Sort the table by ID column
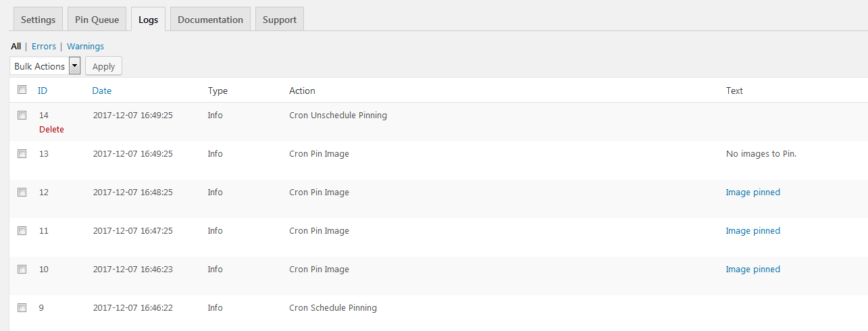This screenshot has width=868, height=331. coord(43,91)
